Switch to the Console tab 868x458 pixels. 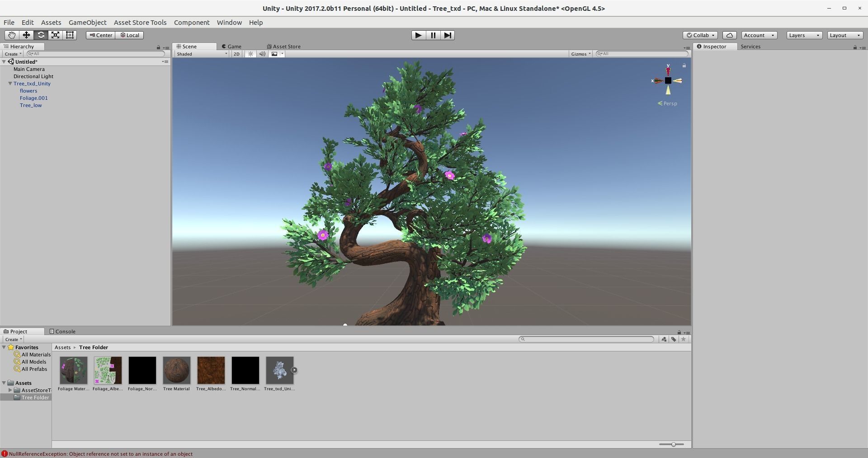tap(62, 332)
